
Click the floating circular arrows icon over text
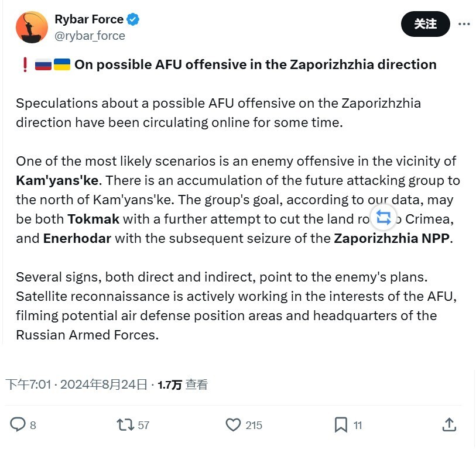tap(383, 218)
